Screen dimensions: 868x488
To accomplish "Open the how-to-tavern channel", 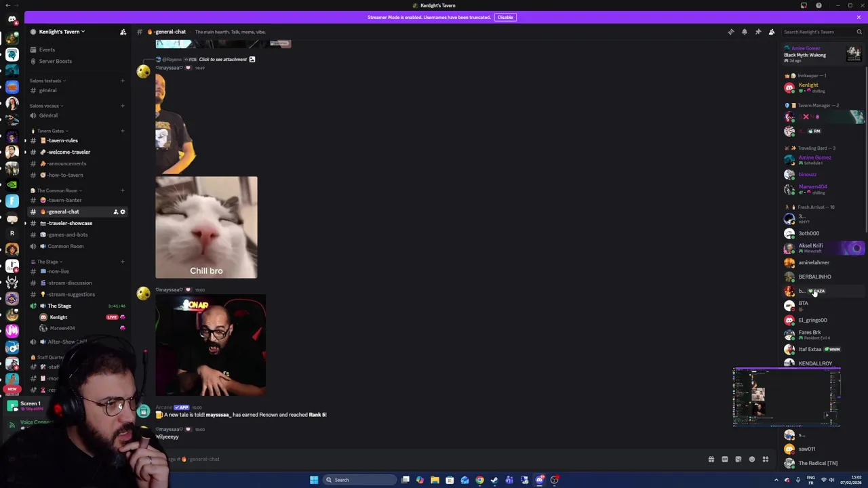I will 78,175.
